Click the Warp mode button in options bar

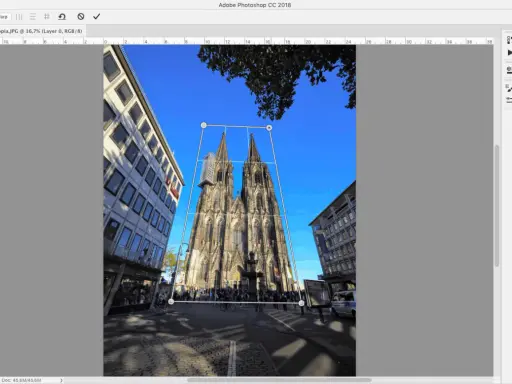click(x=4, y=17)
